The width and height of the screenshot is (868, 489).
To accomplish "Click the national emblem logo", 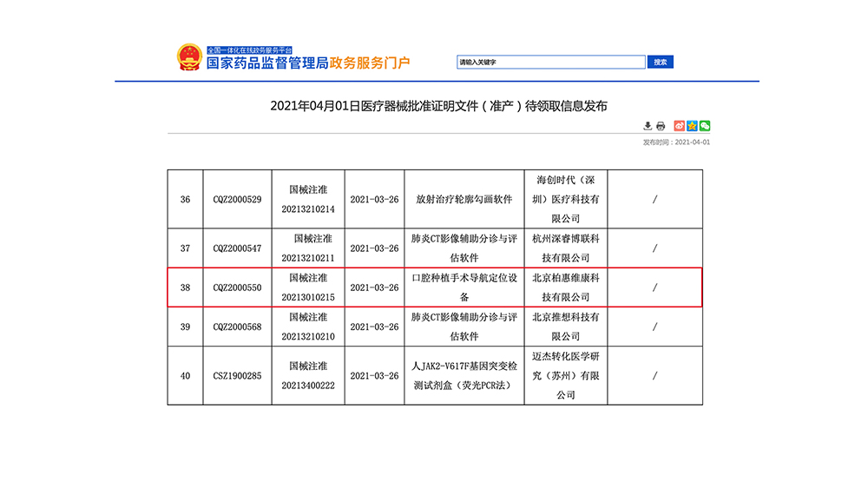I will point(188,57).
